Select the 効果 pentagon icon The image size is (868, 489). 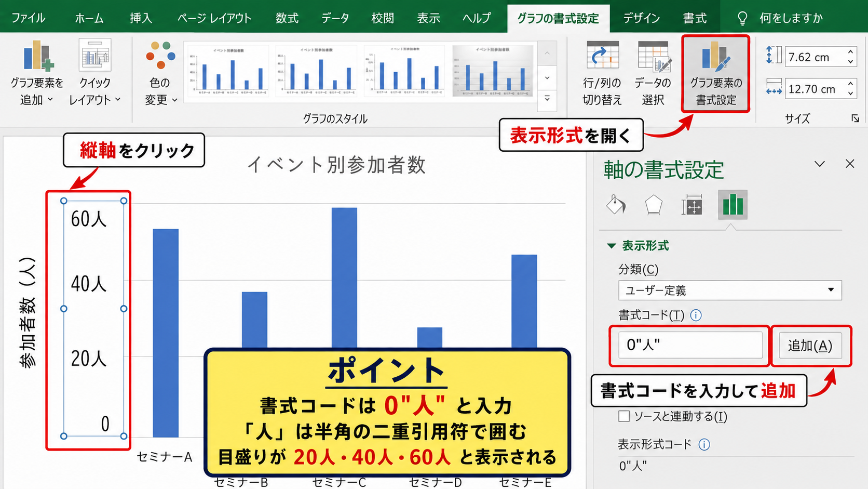point(654,205)
